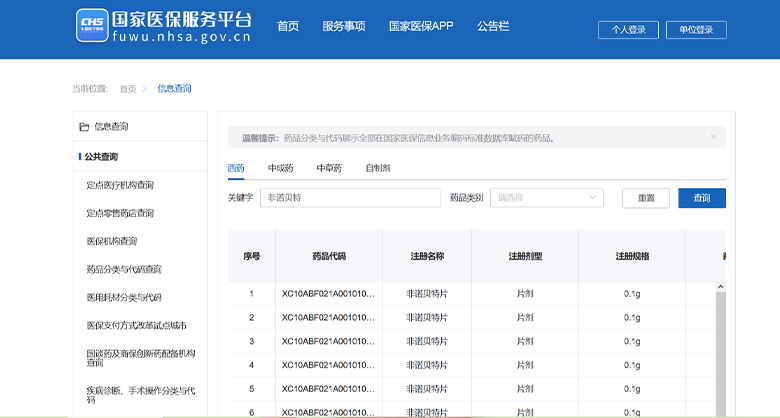The image size is (780, 418).
Task: Switch to the 中成药 tab
Action: [281, 168]
